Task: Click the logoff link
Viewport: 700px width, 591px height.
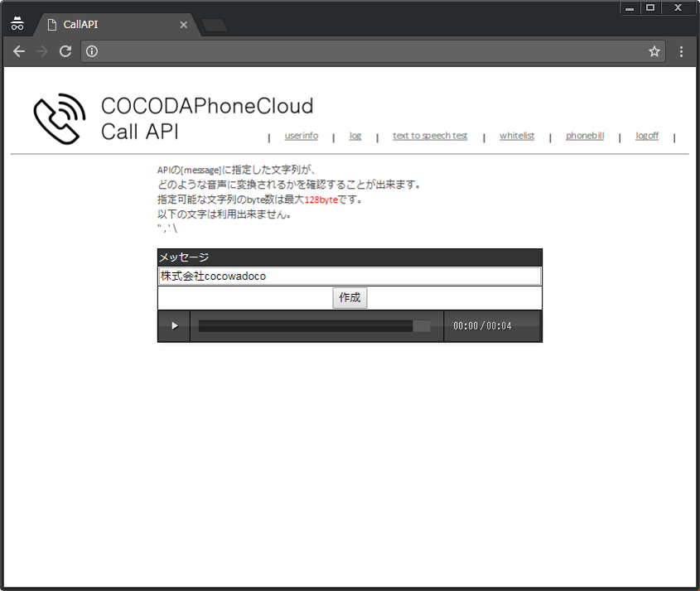Action: [647, 136]
